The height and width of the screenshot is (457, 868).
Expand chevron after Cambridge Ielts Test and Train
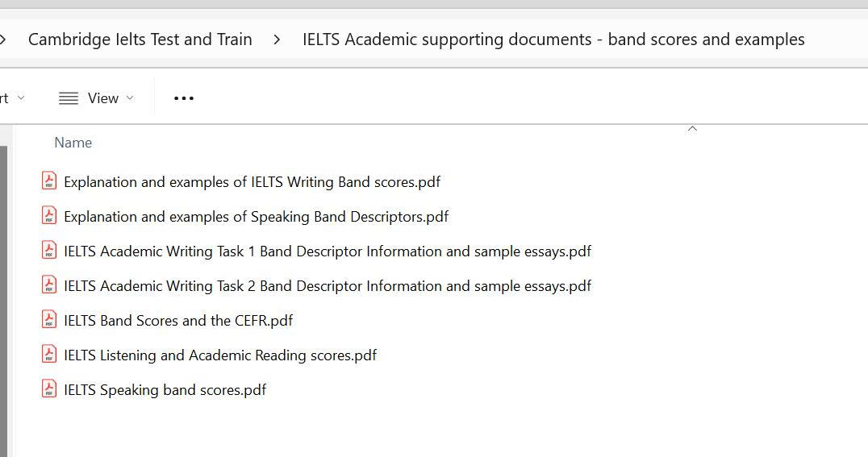277,39
